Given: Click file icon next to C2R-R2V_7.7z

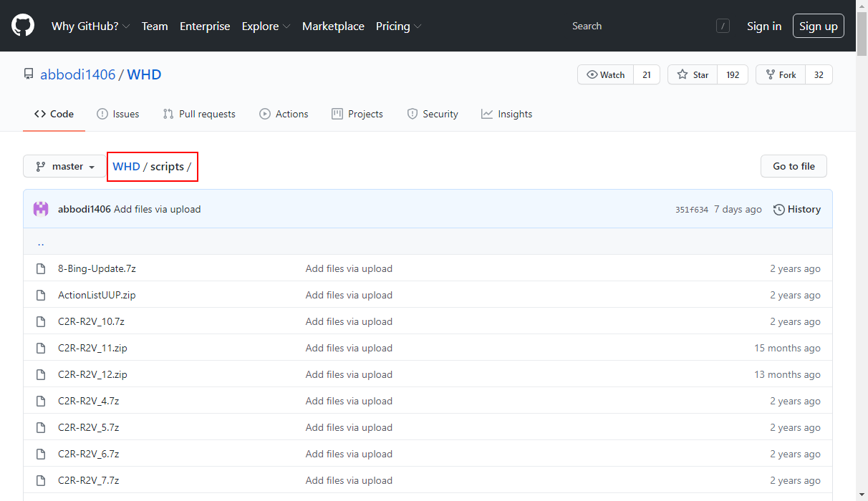Looking at the screenshot, I should (x=41, y=480).
